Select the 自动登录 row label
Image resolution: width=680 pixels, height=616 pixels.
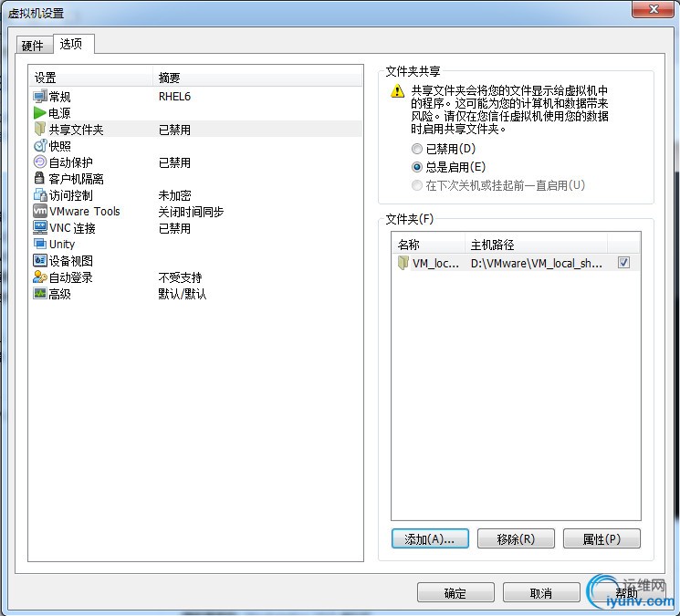tap(70, 277)
